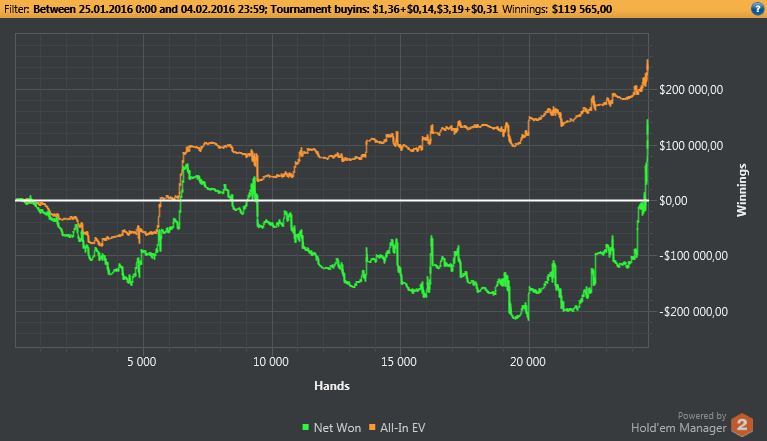The width and height of the screenshot is (767, 441).
Task: Click the $0,00 axis label
Action: click(x=673, y=200)
